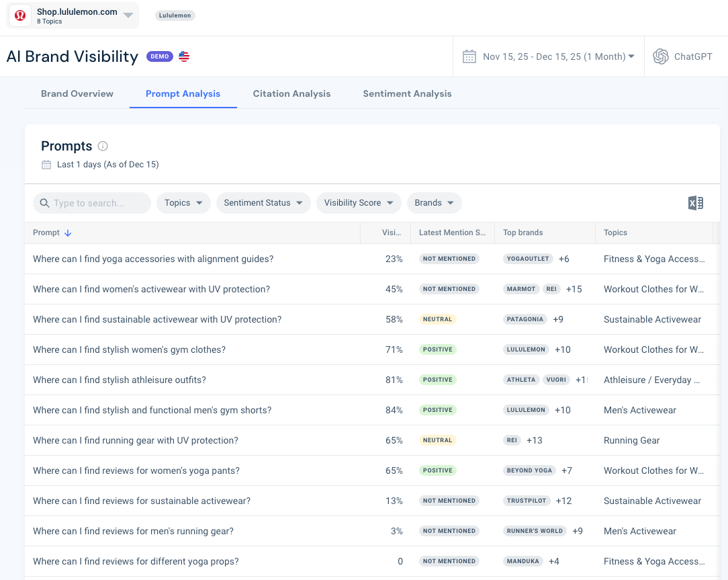Expand the Brands filter dropdown

[x=434, y=203]
